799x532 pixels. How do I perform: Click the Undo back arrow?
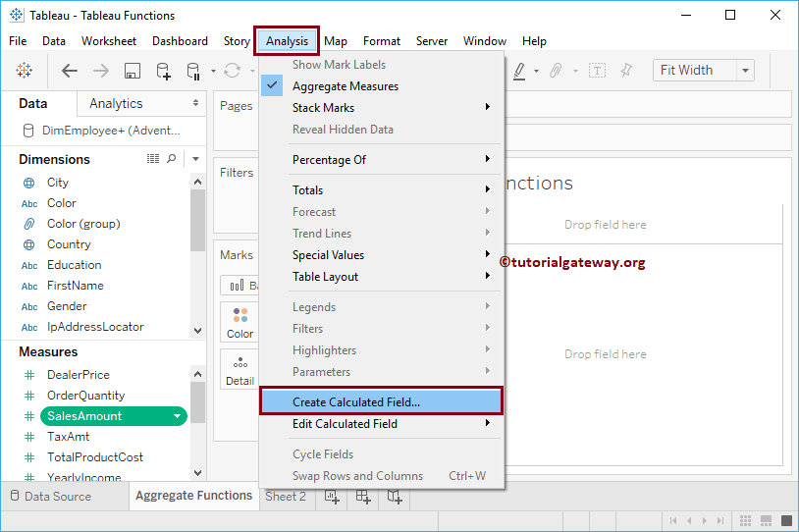(70, 71)
